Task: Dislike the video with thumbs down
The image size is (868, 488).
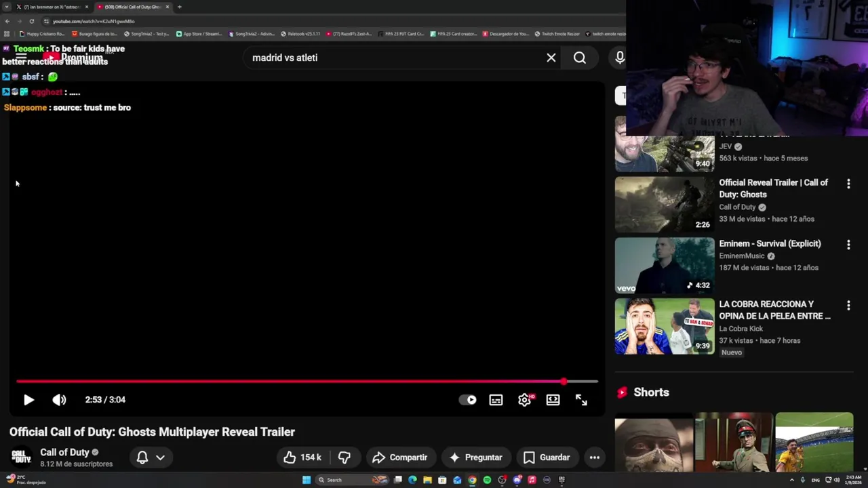Action: tap(344, 457)
